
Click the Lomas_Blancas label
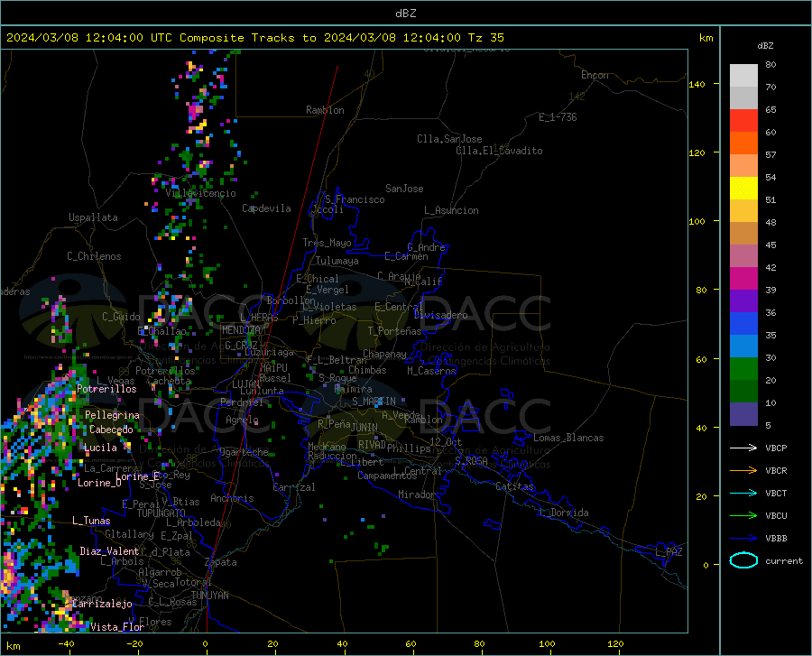pos(568,438)
